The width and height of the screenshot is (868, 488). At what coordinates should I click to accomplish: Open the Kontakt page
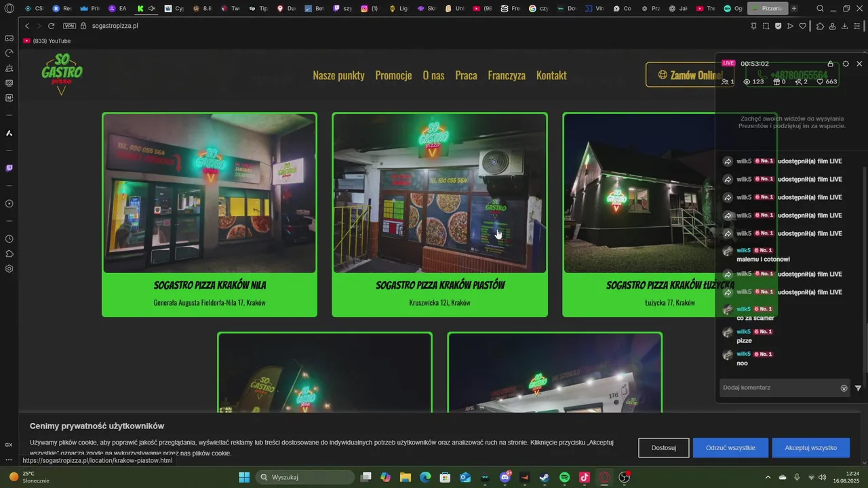click(x=551, y=75)
